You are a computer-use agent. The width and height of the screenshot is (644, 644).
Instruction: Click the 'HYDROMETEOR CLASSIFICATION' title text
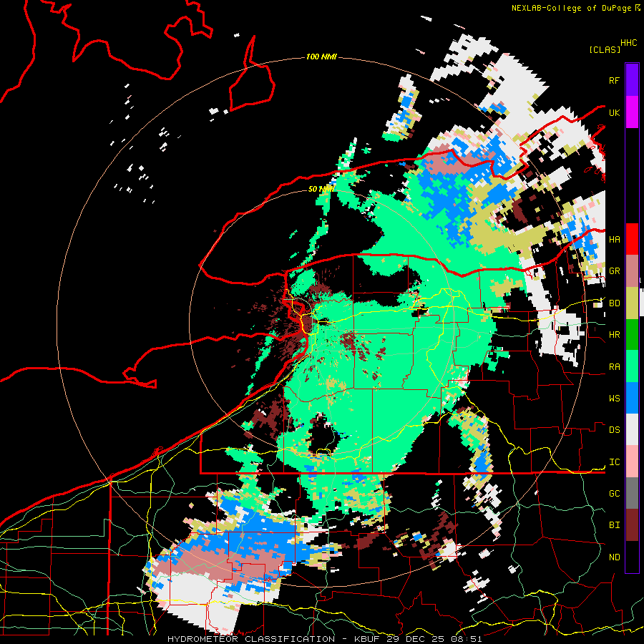coord(251,639)
